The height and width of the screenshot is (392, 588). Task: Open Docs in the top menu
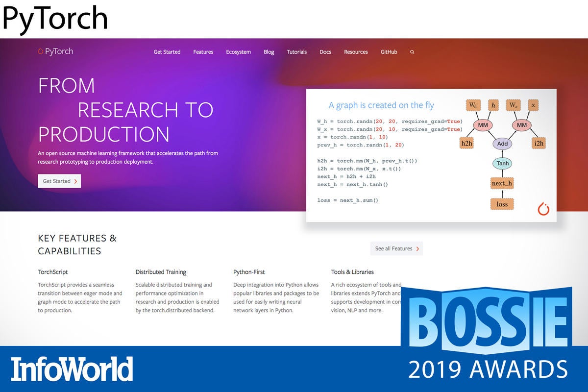pyautogui.click(x=325, y=52)
